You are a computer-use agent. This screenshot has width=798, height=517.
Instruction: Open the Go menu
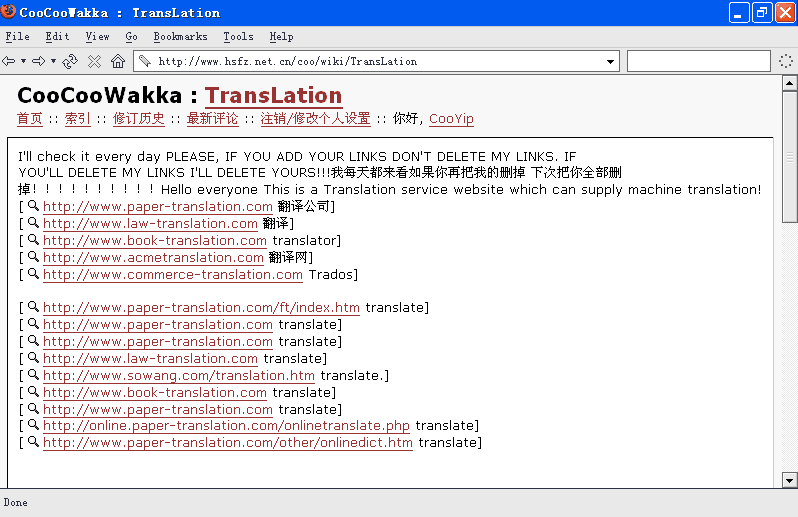point(131,37)
